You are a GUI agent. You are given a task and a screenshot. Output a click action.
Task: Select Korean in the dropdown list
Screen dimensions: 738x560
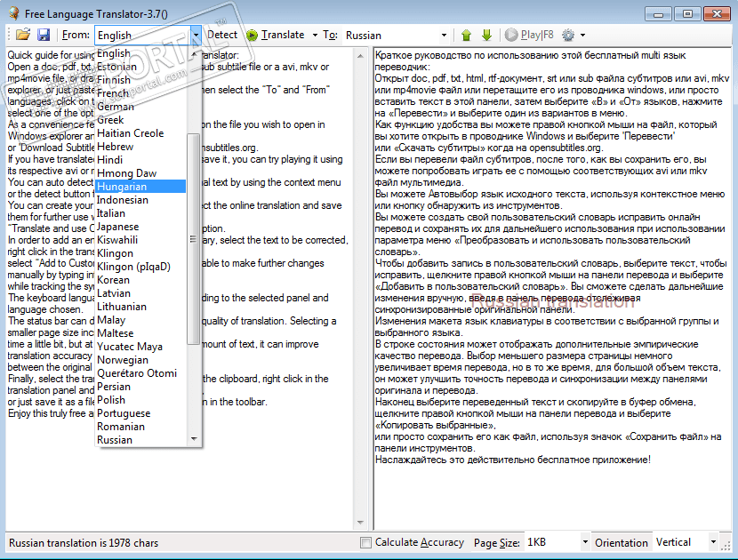point(140,280)
